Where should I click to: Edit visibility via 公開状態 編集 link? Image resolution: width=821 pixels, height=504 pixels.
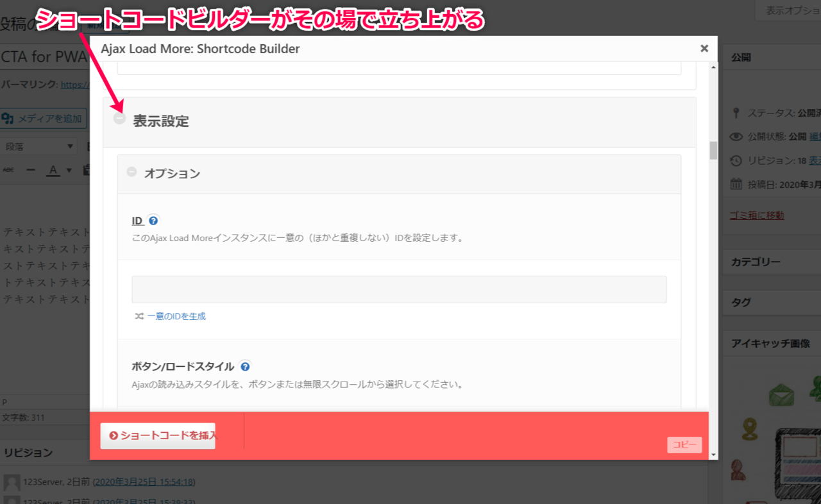tap(815, 137)
